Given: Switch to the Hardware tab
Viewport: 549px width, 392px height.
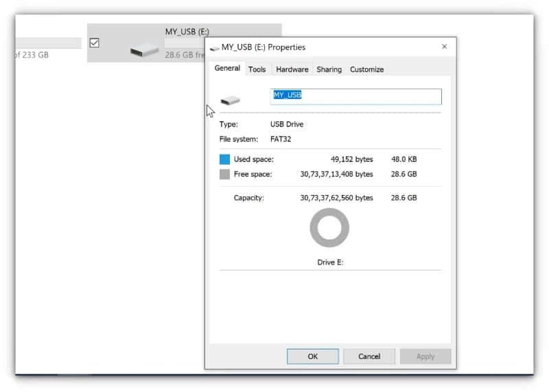Looking at the screenshot, I should [x=292, y=69].
